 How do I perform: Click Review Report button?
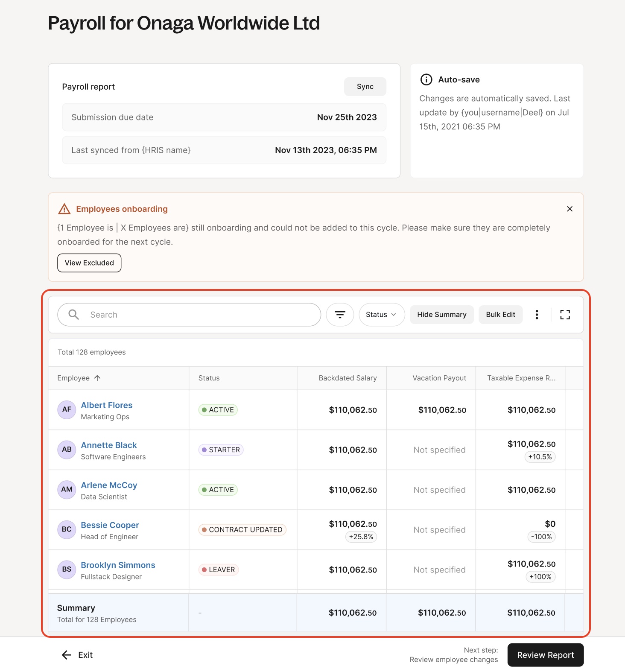546,655
